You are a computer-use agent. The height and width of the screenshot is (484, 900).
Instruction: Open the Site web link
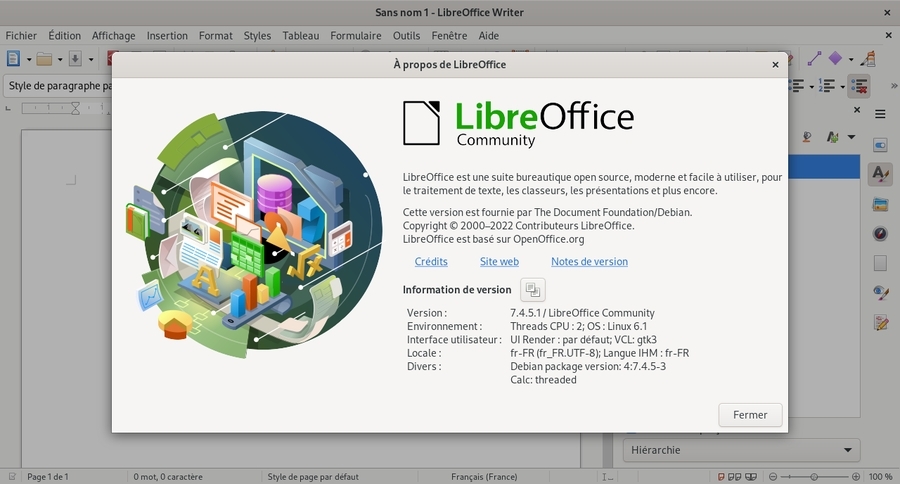coord(499,262)
